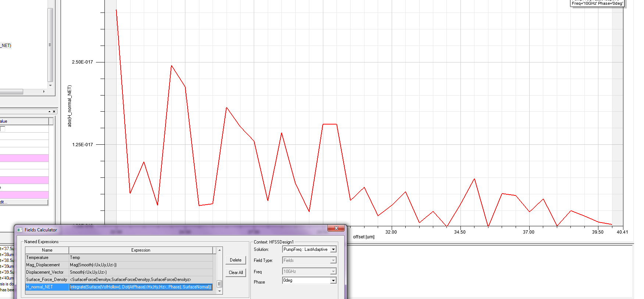Click the 32.00 x-axis tick label
This screenshot has width=644, height=299.
391,232
